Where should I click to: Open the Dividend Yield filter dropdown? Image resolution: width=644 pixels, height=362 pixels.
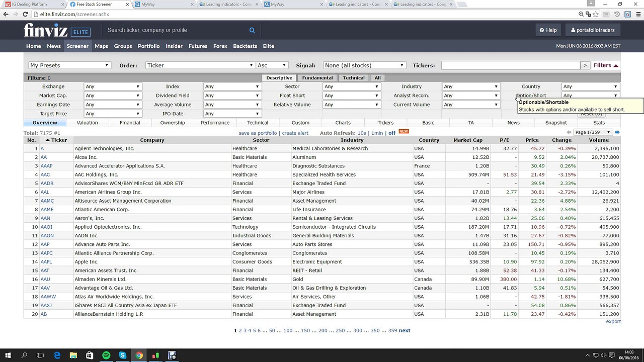tap(232, 96)
